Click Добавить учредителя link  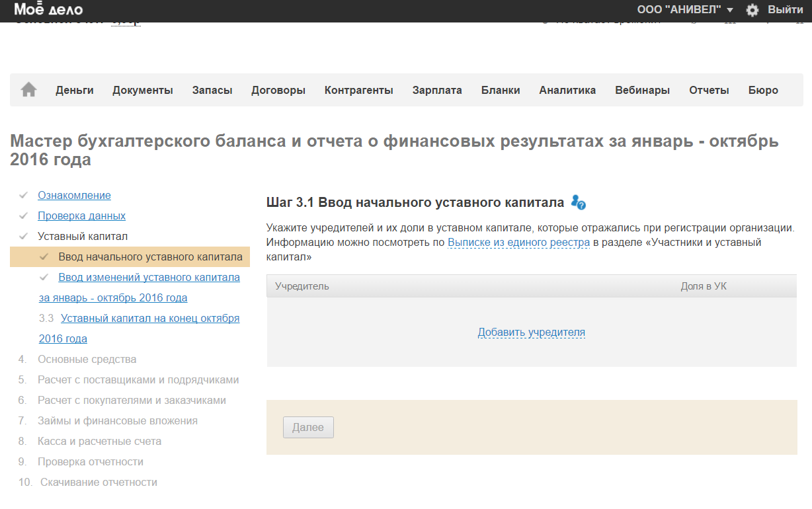point(532,333)
